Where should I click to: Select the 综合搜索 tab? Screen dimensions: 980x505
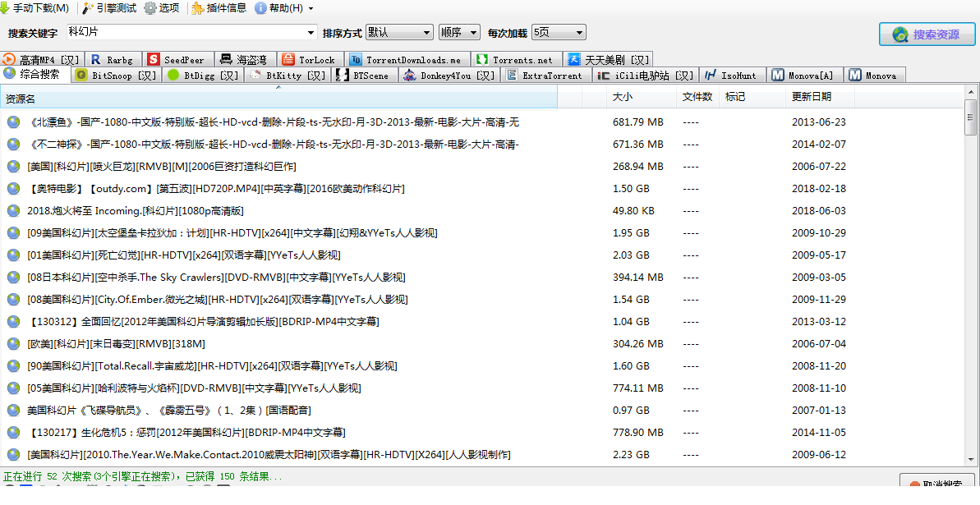pos(35,75)
